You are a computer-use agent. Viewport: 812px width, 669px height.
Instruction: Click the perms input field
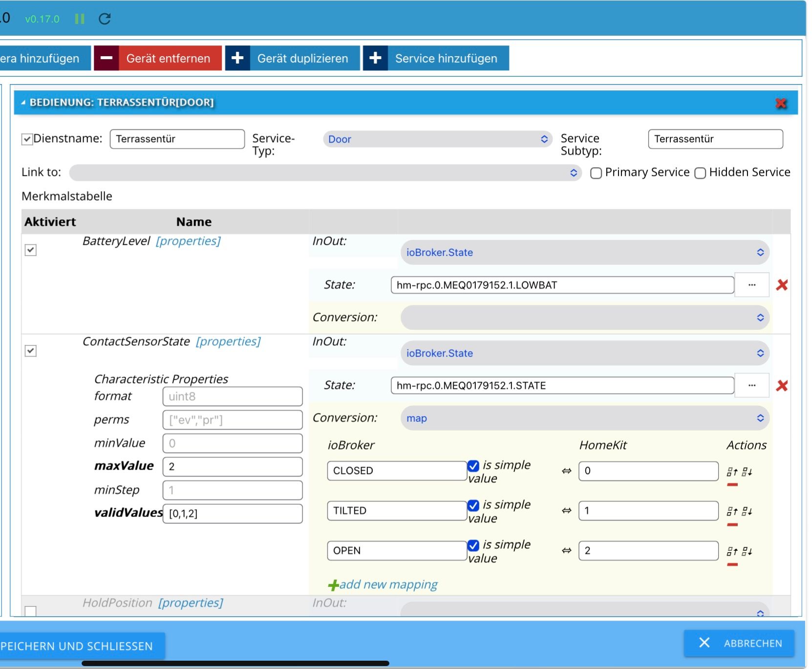click(x=233, y=420)
